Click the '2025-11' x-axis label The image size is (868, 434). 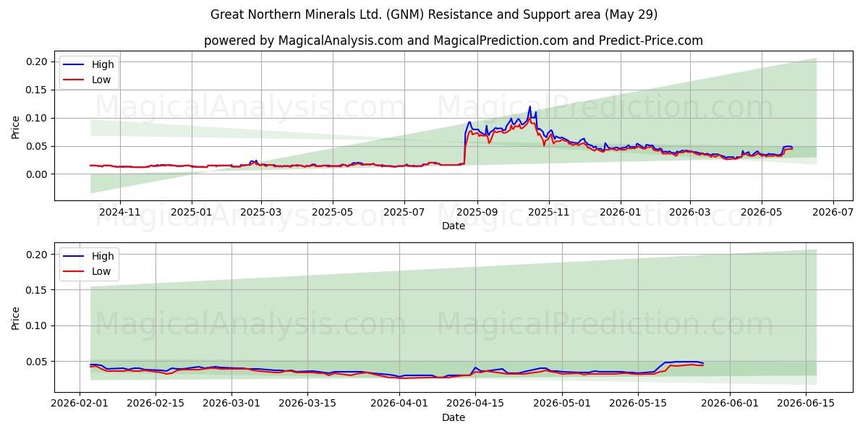pyautogui.click(x=549, y=212)
